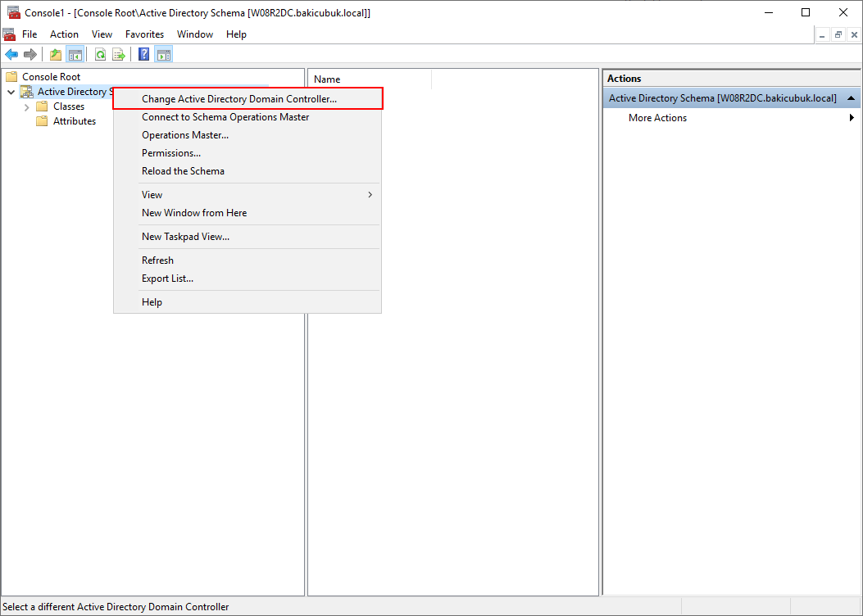Image resolution: width=863 pixels, height=616 pixels.
Task: Choose Operations Master... context entry
Action: coord(248,134)
